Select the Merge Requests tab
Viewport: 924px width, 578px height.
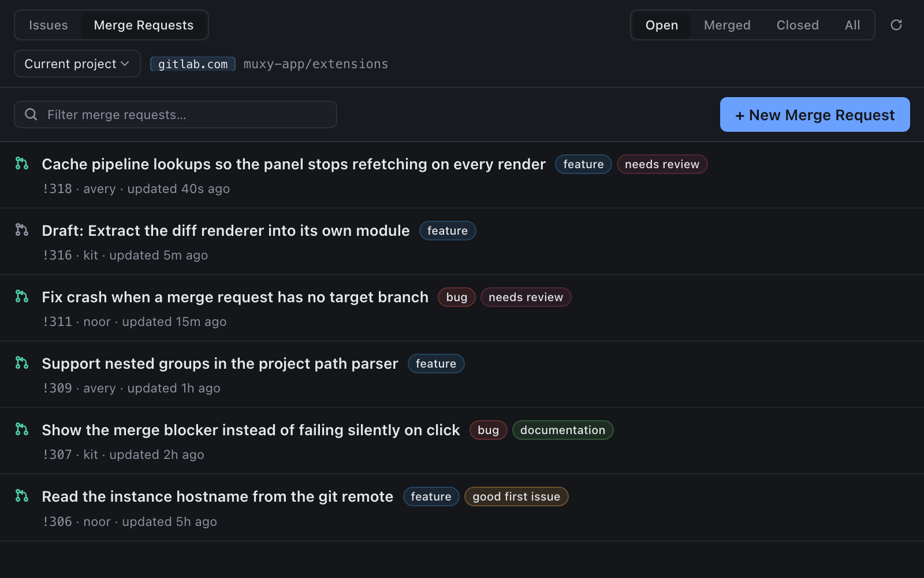144,25
